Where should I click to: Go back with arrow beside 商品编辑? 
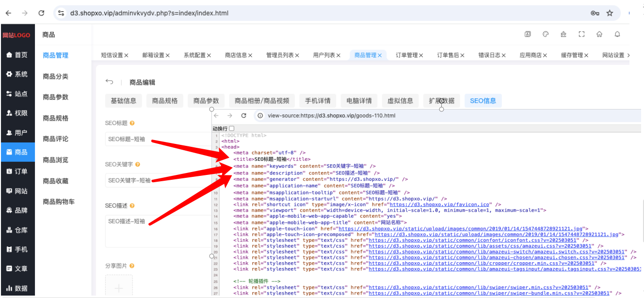click(x=110, y=82)
